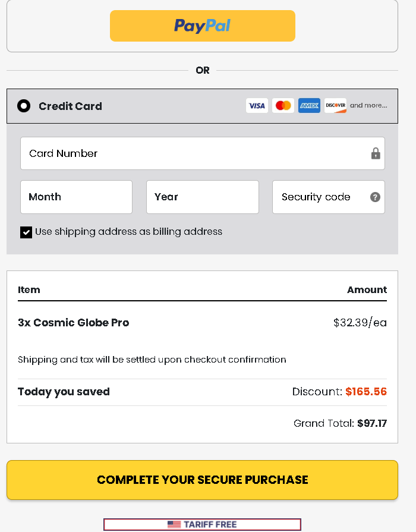Click the 3x Cosmic Globe Pro item
Screen dimensions: 416x532
[74, 323]
